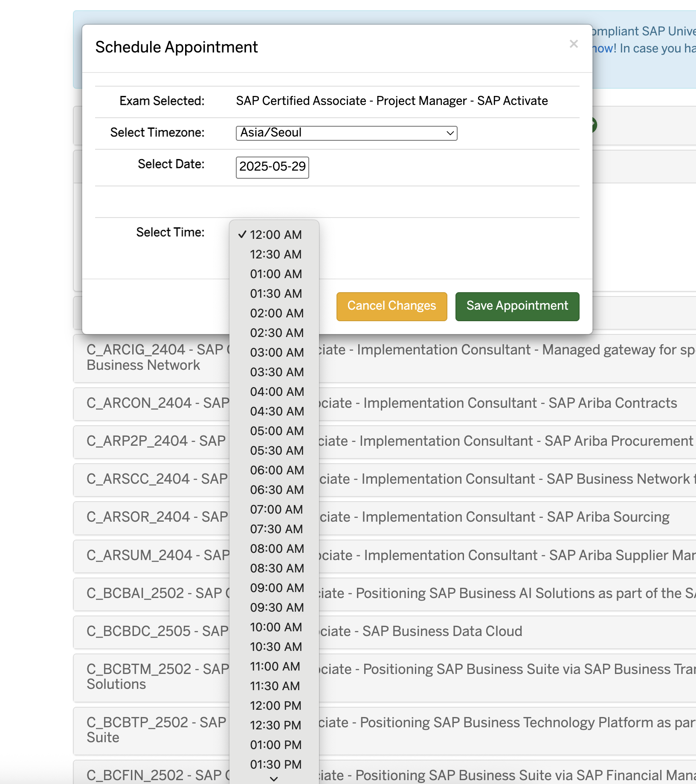Image resolution: width=696 pixels, height=784 pixels.
Task: Open C_ARP2P_2404 SAP Ariba Procurement row
Action: coord(385,441)
